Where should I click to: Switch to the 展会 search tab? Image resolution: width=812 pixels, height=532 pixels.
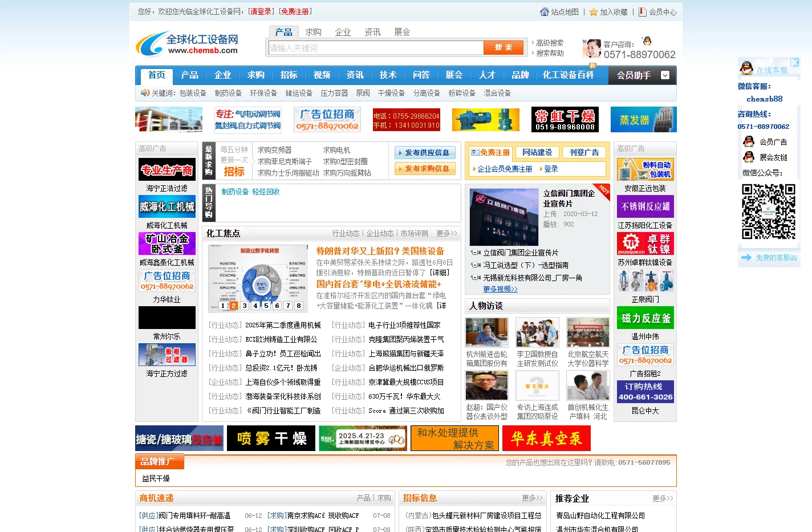(402, 33)
